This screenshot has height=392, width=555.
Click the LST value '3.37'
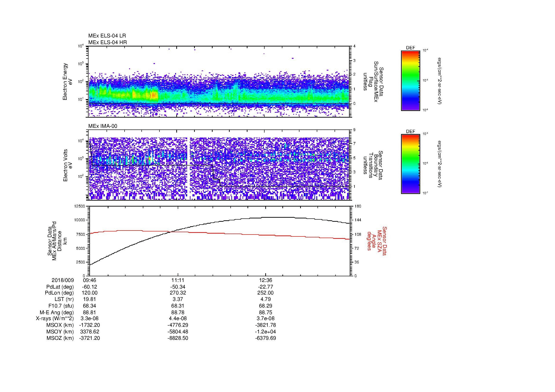(178, 300)
